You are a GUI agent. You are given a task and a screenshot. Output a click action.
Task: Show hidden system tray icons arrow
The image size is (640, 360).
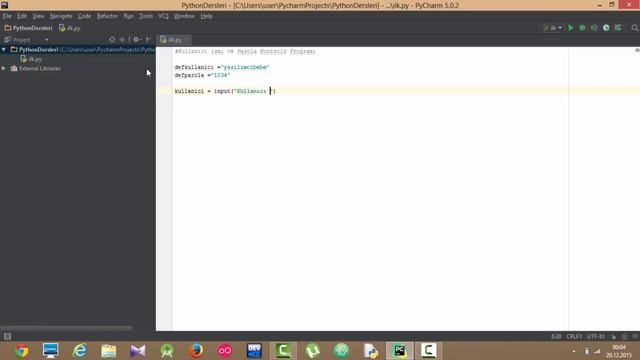pyautogui.click(x=574, y=351)
